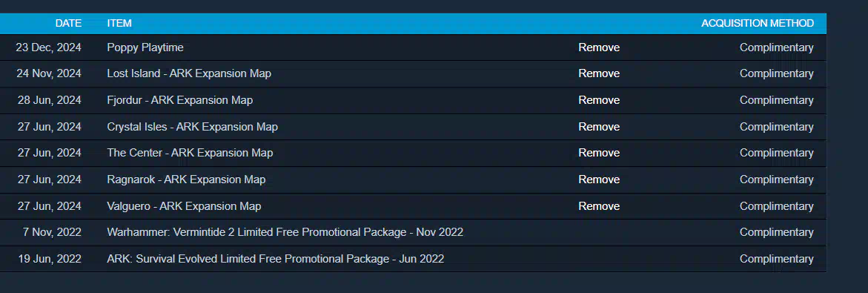
Task: Click the 24 Nov, 2024 date cell
Action: [49, 73]
